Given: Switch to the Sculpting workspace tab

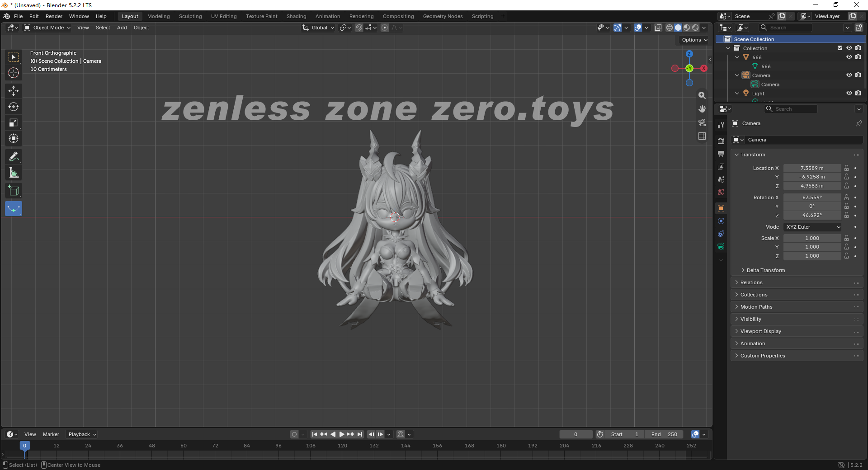Looking at the screenshot, I should (x=190, y=16).
